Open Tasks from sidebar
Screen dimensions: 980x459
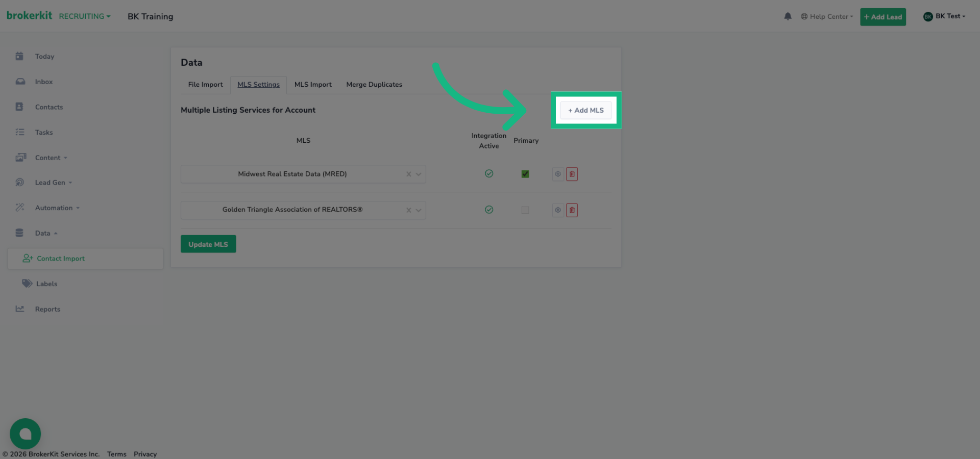tap(44, 132)
